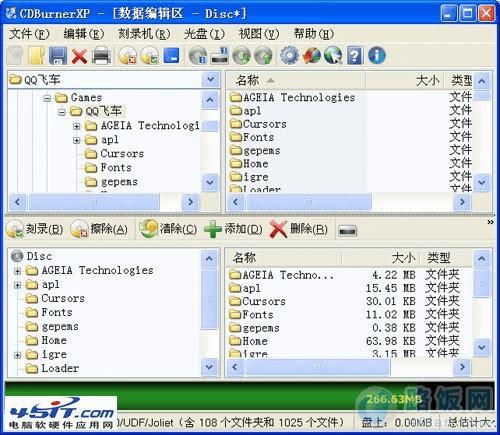This screenshot has width=500, height=435.
Task: Select gepems folder in source file list
Action: click(x=255, y=151)
